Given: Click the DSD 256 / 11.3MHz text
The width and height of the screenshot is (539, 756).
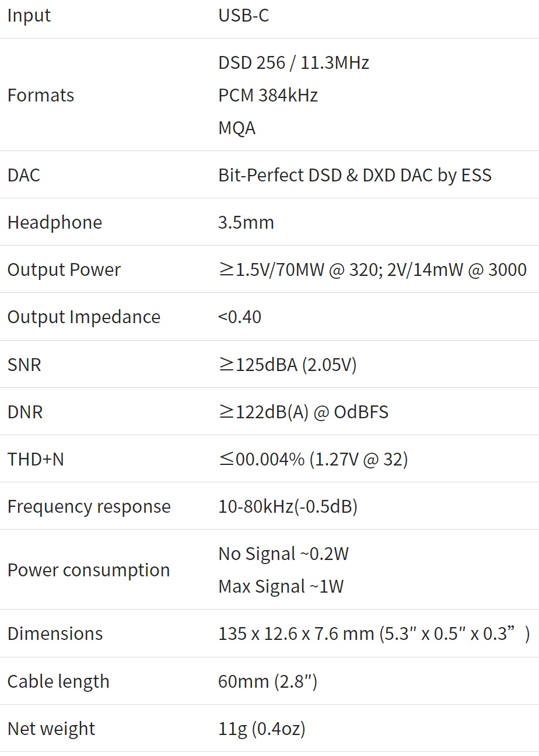Looking at the screenshot, I should [x=293, y=62].
